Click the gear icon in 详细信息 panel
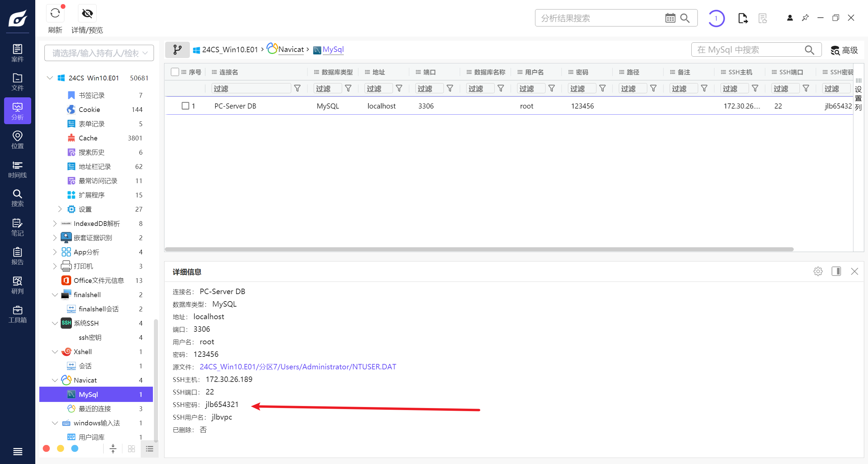This screenshot has height=464, width=868. pos(818,271)
